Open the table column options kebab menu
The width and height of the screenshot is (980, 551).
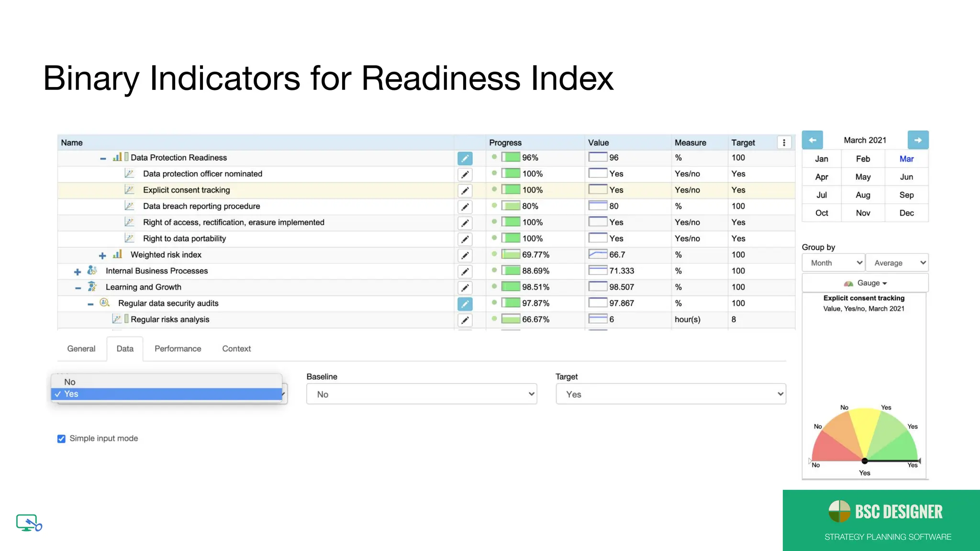pos(784,143)
